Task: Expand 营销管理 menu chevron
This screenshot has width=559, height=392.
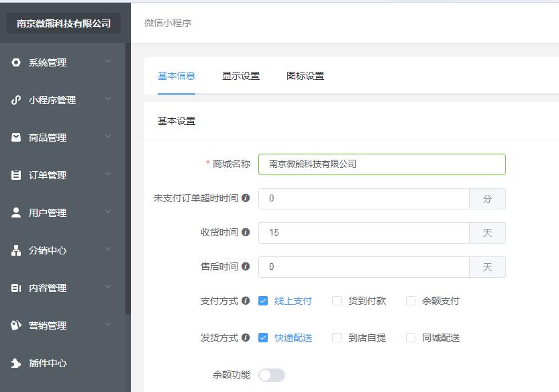Action: [x=108, y=324]
